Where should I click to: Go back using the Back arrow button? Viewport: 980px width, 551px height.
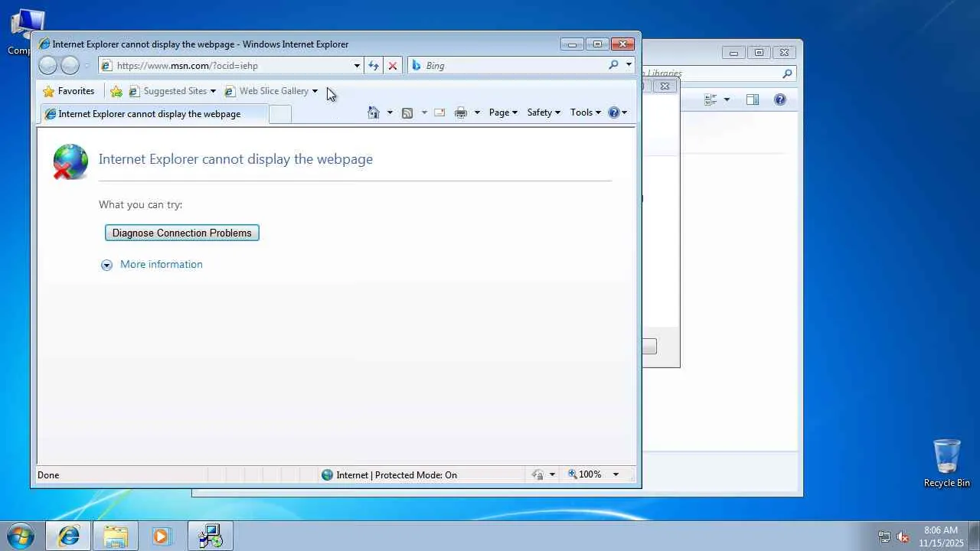(47, 66)
